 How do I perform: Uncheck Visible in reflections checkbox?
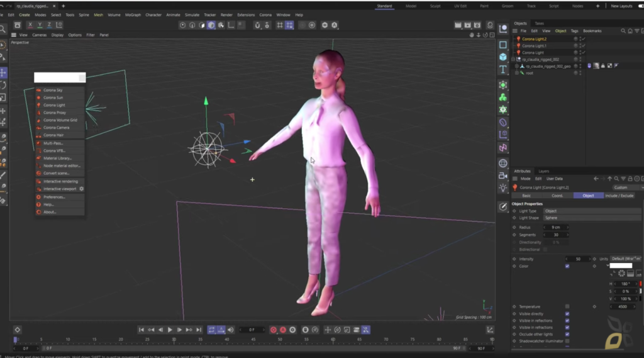567,321
